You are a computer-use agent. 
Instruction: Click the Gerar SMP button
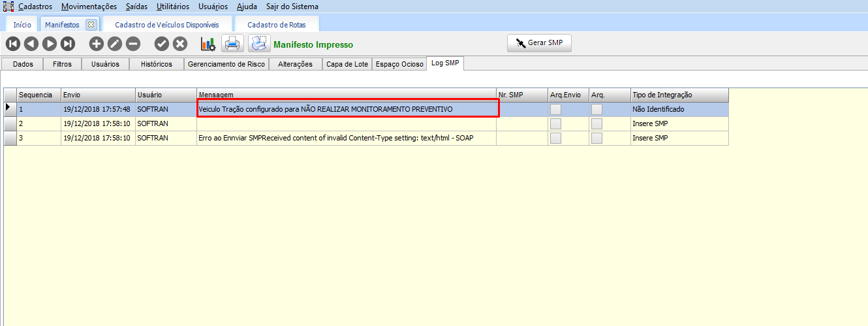coord(539,43)
